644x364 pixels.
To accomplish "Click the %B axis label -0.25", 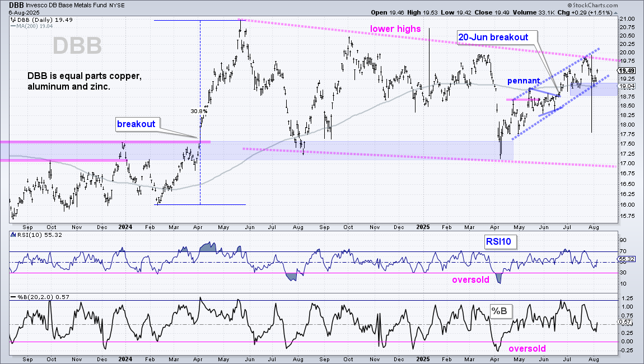I will (x=626, y=351).
